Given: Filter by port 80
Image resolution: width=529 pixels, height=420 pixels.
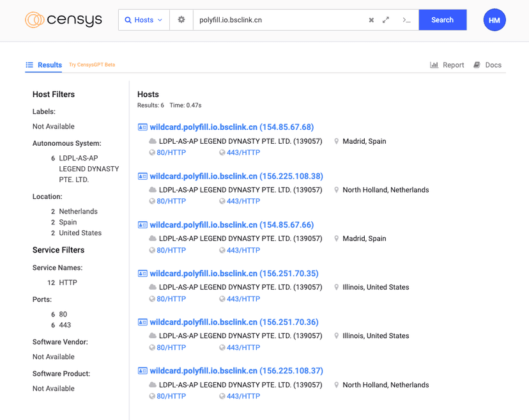Looking at the screenshot, I should coord(63,315).
